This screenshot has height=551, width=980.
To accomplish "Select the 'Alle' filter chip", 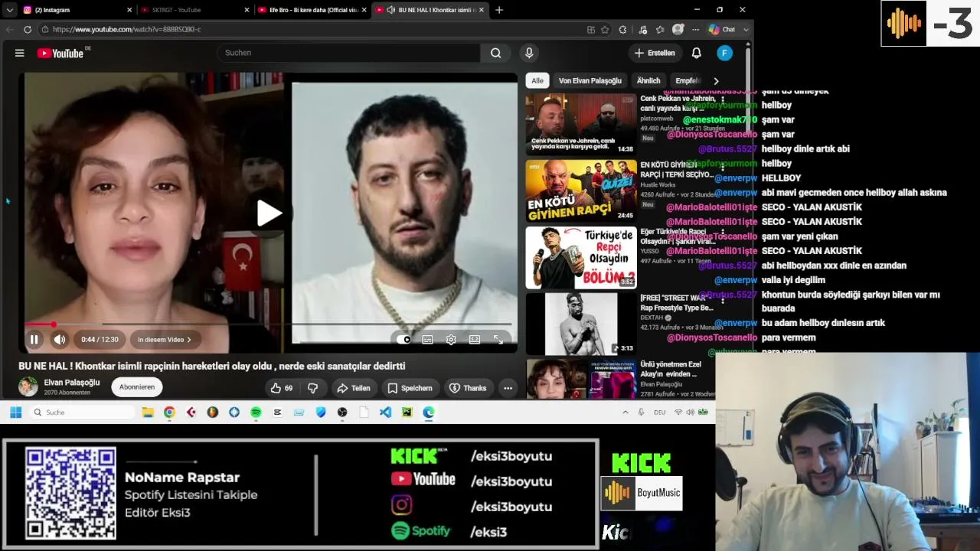I will [x=537, y=80].
